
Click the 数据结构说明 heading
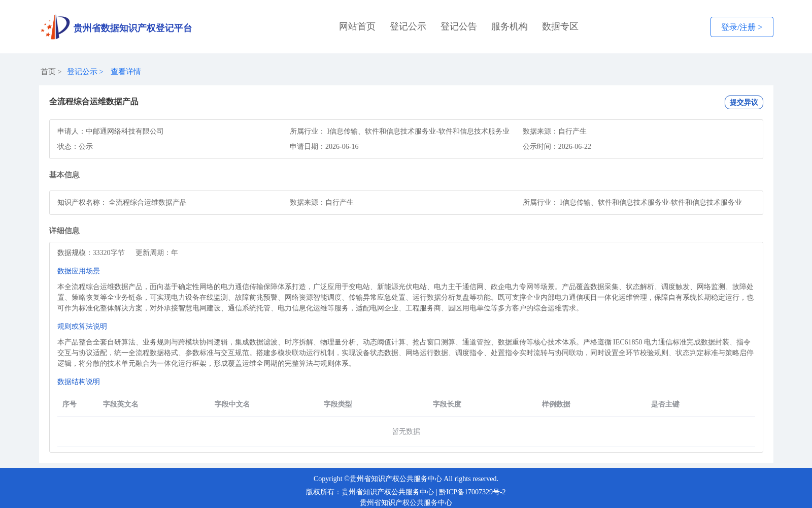[x=79, y=382]
